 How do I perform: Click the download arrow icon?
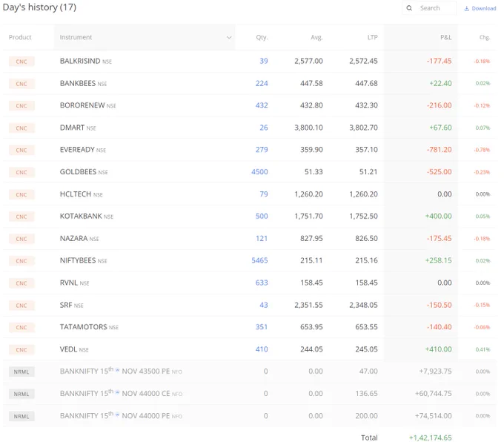point(467,8)
